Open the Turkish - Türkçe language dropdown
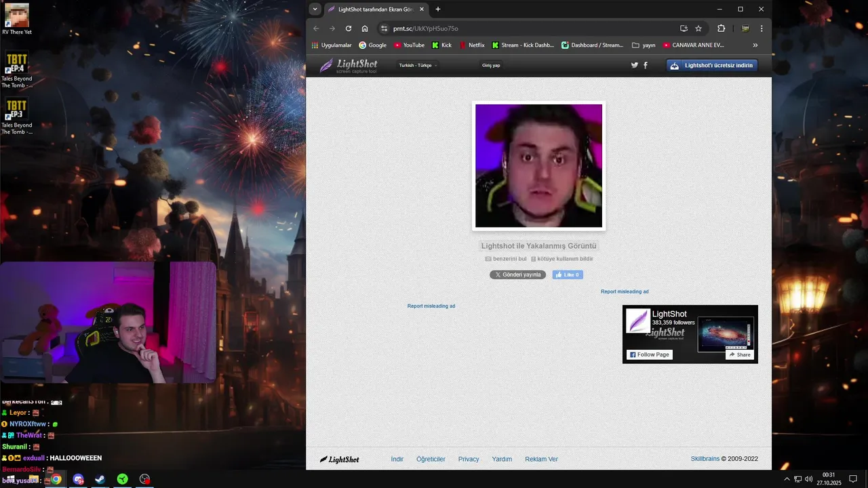This screenshot has height=488, width=868. pos(418,66)
